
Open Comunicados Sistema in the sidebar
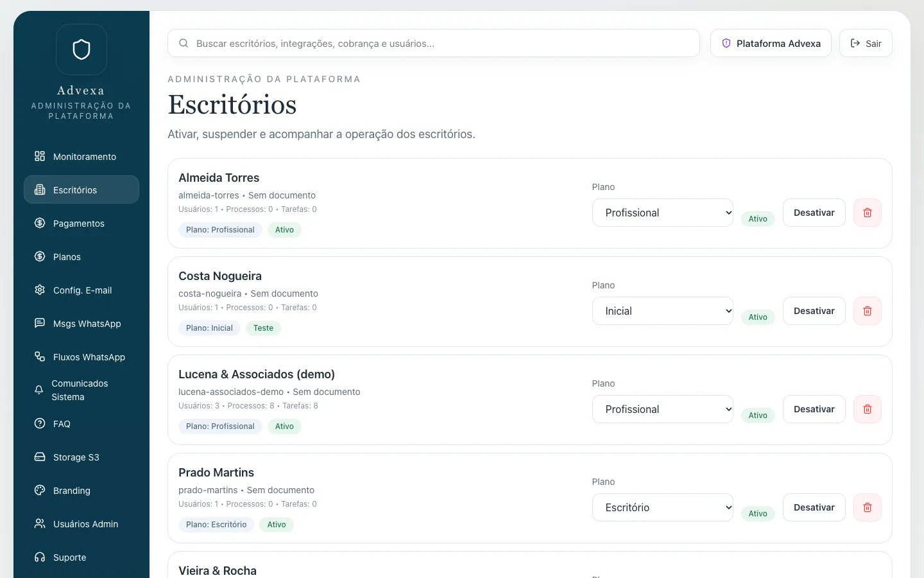point(81,390)
